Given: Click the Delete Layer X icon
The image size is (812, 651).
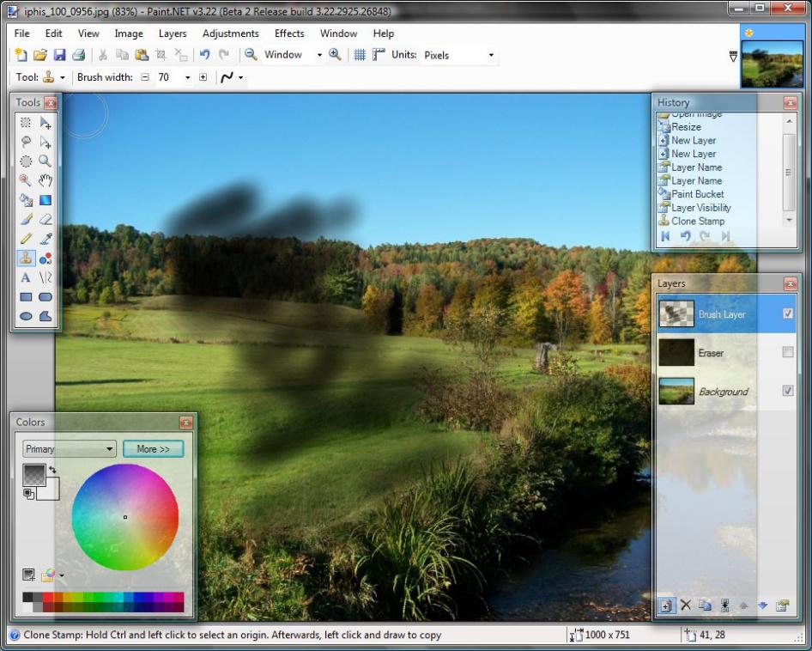Looking at the screenshot, I should pos(685,605).
